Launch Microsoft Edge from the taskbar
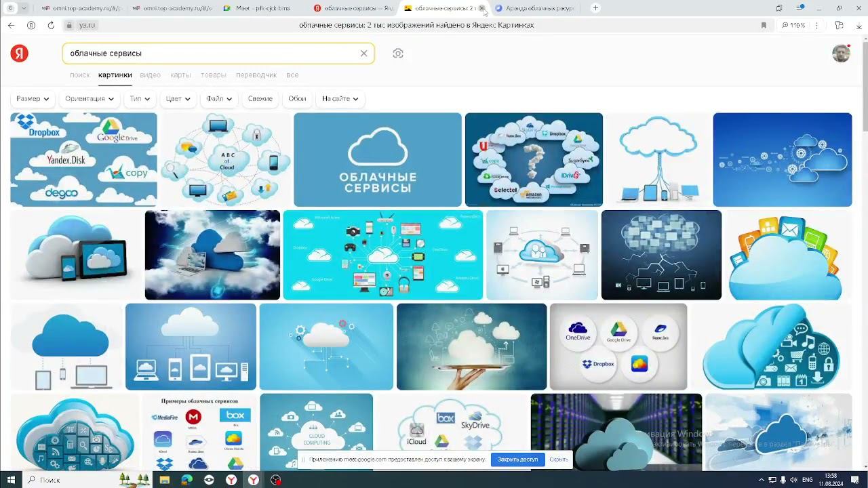The height and width of the screenshot is (488, 868). [x=186, y=480]
